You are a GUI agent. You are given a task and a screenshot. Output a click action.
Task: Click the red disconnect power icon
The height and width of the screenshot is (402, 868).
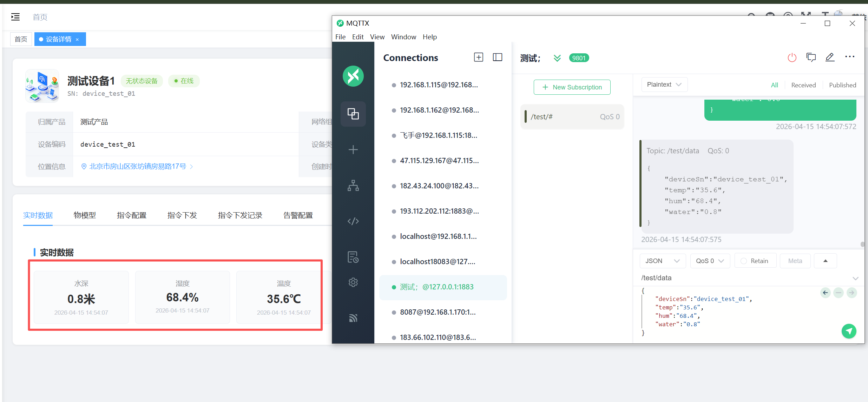(x=792, y=58)
